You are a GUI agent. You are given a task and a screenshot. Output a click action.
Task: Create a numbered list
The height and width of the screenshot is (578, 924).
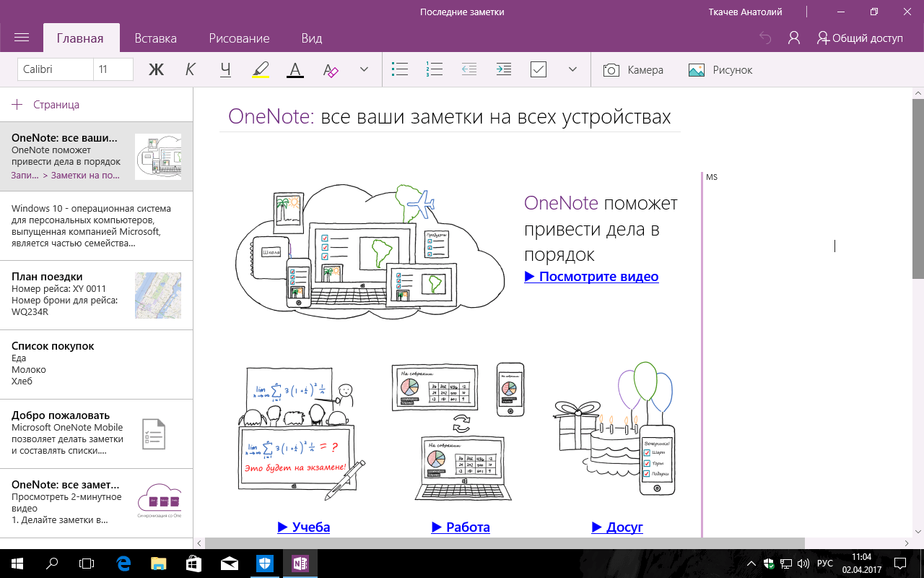coord(434,69)
